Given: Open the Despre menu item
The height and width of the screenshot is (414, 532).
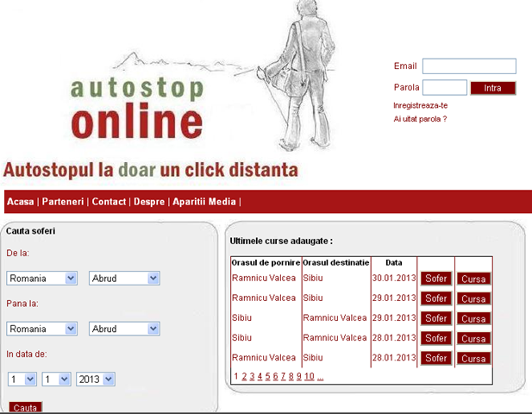Looking at the screenshot, I should point(149,202).
